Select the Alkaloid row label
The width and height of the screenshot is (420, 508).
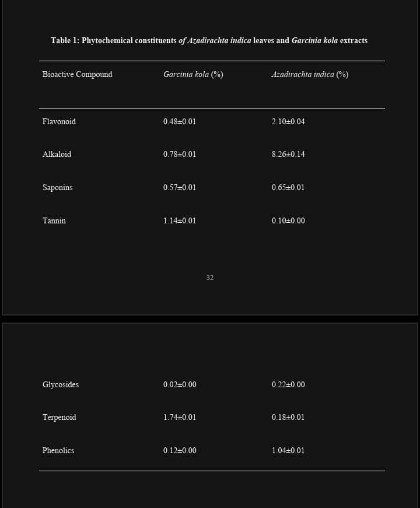[57, 155]
